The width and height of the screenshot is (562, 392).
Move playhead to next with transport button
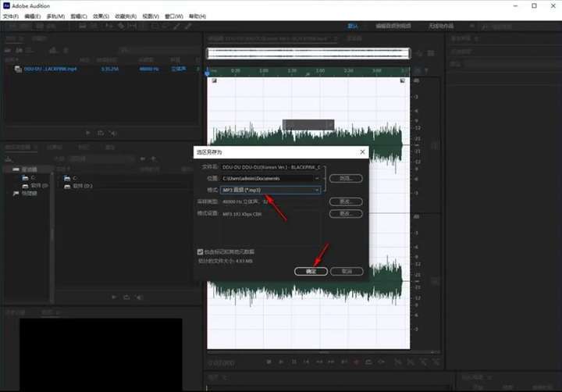tap(344, 362)
